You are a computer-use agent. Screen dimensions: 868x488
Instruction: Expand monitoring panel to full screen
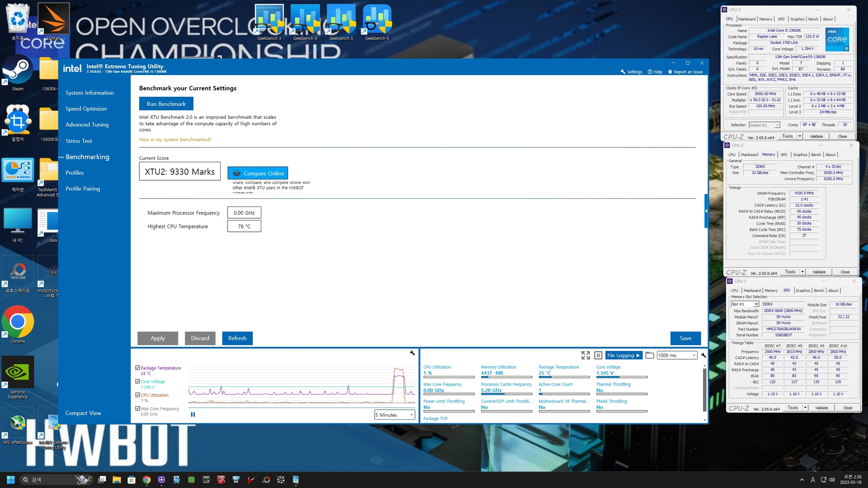[585, 355]
